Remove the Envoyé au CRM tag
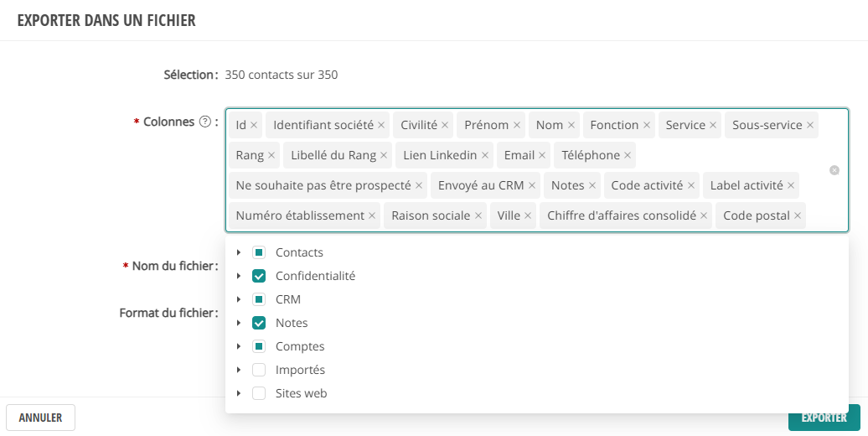The image size is (868, 436). pyautogui.click(x=532, y=185)
